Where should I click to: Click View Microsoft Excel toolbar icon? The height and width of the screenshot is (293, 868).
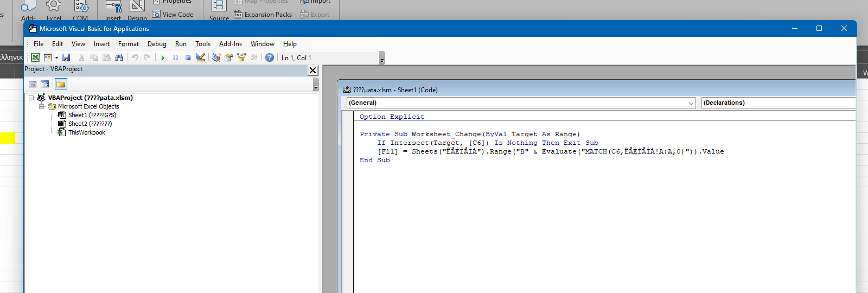[x=35, y=58]
